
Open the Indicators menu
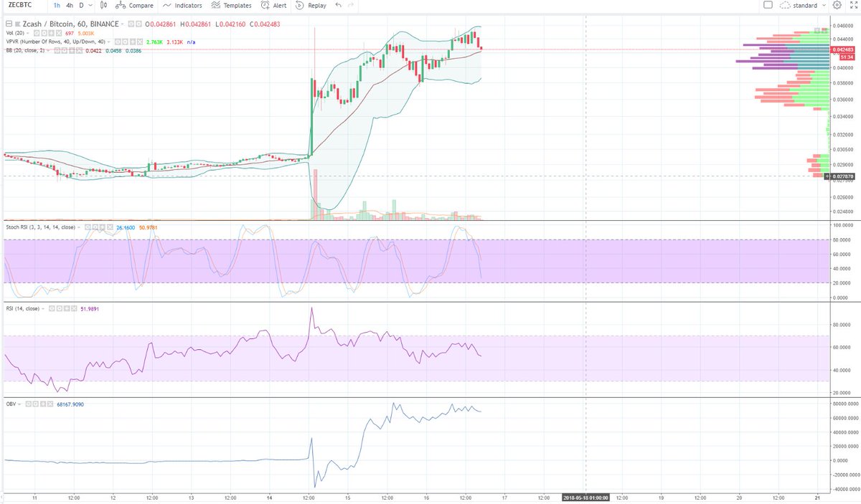pos(182,6)
